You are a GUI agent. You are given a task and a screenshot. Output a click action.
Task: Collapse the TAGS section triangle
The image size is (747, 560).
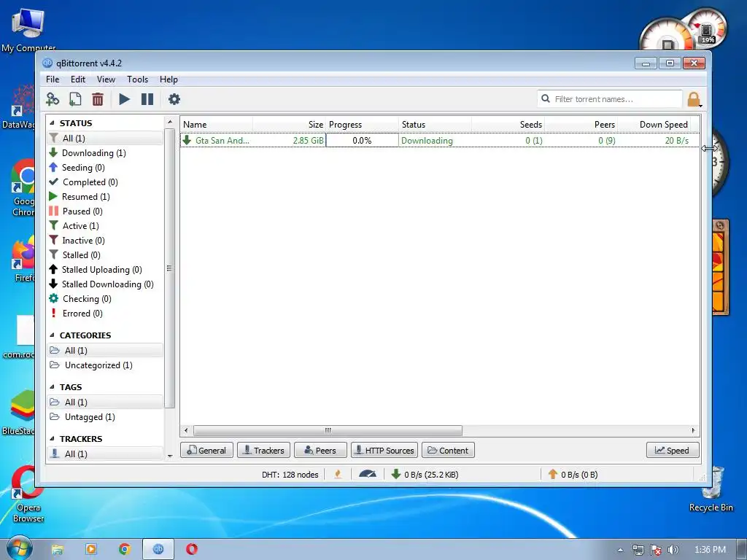(x=52, y=387)
